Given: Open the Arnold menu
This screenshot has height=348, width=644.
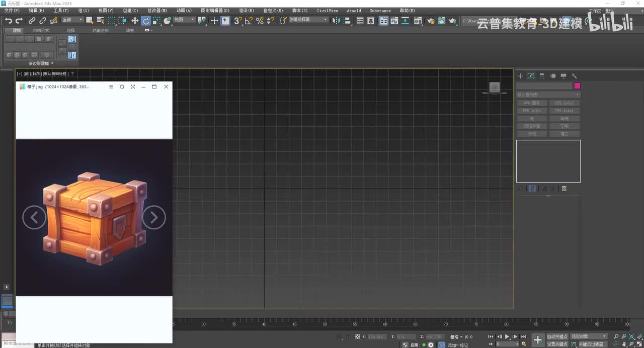Looking at the screenshot, I should click(x=354, y=11).
